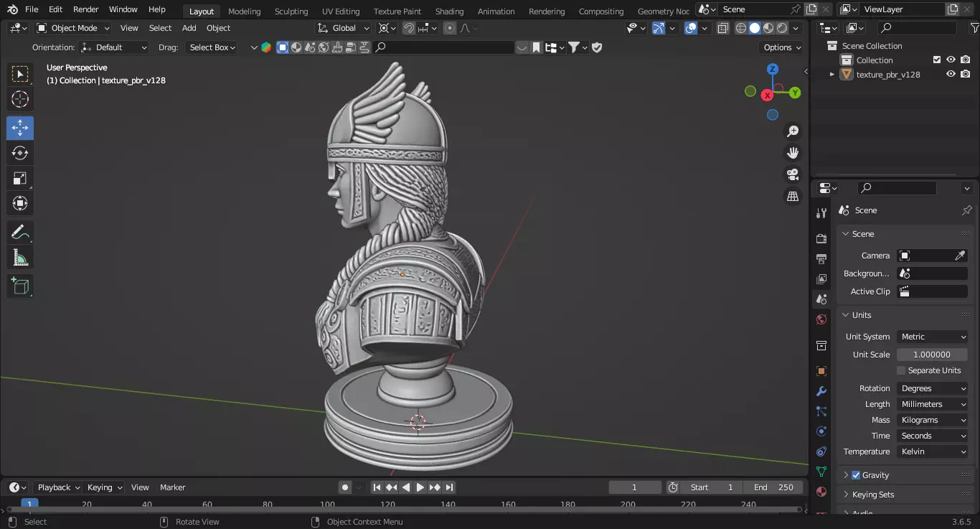Toggle the Gravity checkbox

point(855,475)
